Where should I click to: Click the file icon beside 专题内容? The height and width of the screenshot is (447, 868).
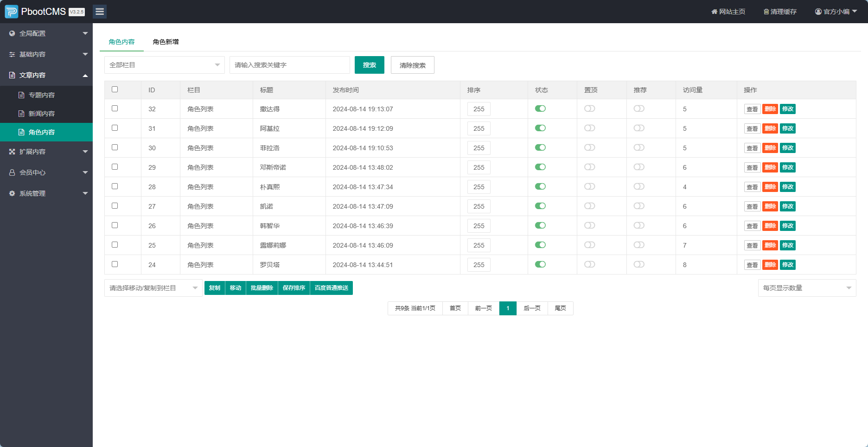[21, 95]
